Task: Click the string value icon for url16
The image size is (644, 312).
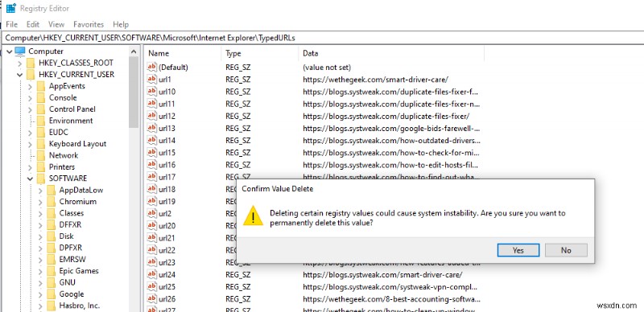Action: 152,165
